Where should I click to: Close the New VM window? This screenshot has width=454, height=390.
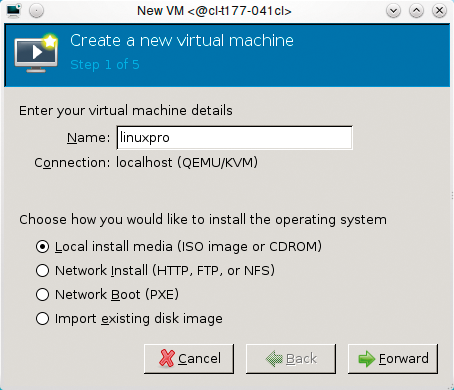[x=439, y=11]
